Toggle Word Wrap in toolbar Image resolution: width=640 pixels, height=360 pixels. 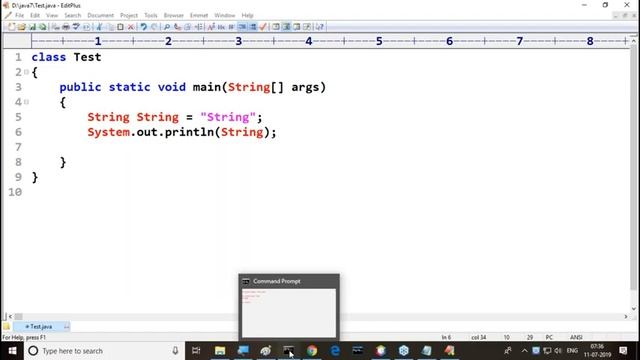[232, 27]
